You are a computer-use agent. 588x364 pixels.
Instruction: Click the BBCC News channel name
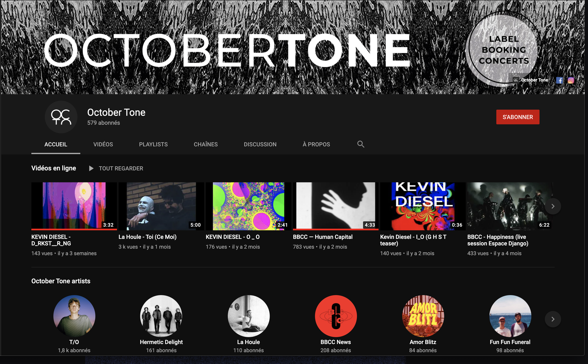click(x=336, y=342)
